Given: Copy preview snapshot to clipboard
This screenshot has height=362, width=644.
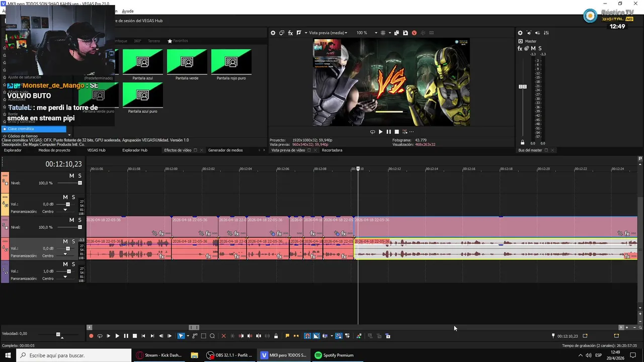Looking at the screenshot, I should click(396, 33).
